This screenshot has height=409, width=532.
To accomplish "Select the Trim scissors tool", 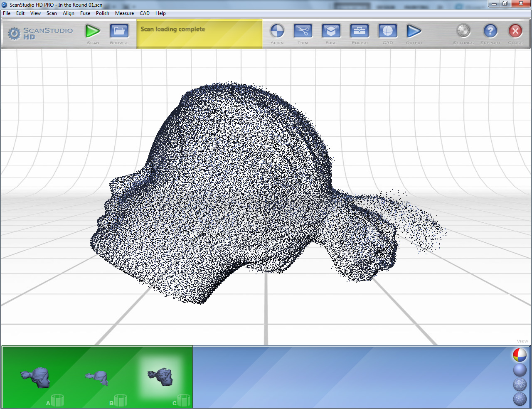I will pyautogui.click(x=303, y=31).
